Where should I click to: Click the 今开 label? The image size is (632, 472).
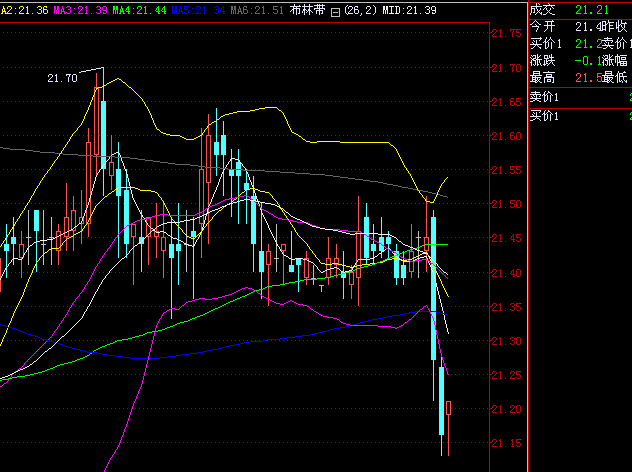pyautogui.click(x=543, y=27)
